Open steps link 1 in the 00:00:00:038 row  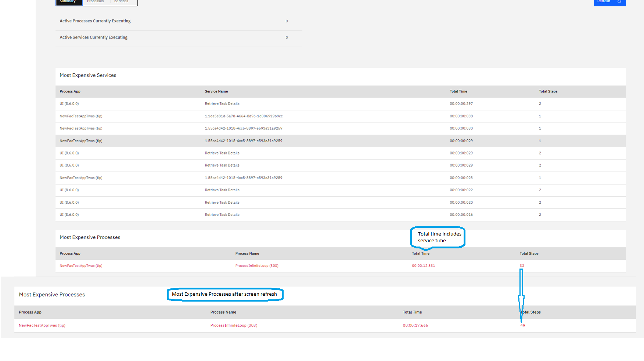click(540, 116)
